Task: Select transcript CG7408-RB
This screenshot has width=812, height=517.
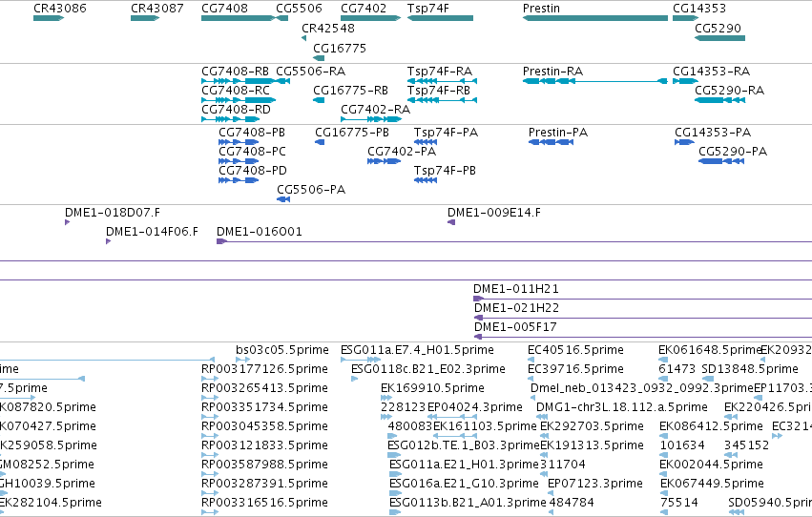Action: pos(239,81)
